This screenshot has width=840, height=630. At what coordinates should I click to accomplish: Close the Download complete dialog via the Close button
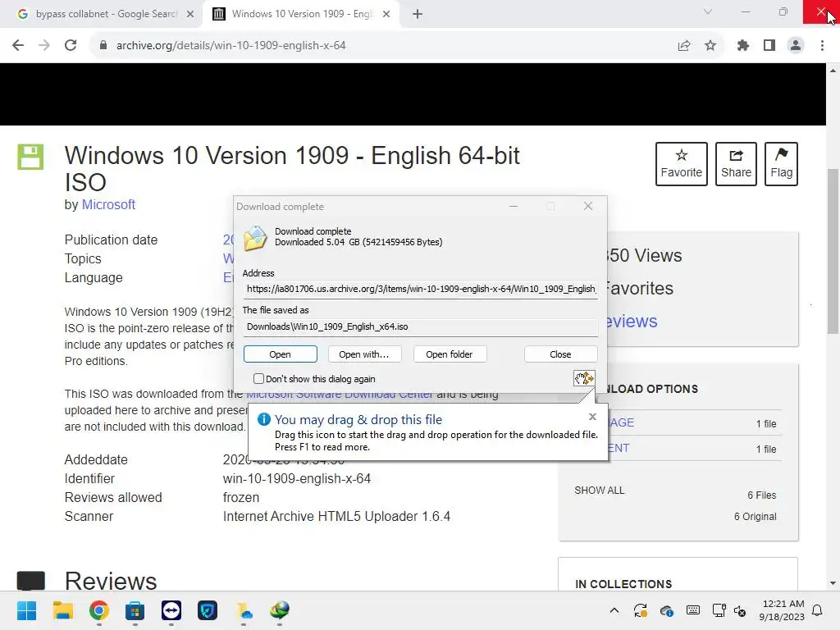pyautogui.click(x=560, y=354)
